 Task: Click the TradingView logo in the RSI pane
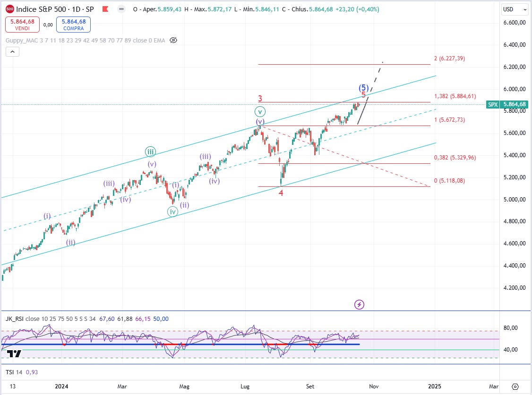(14, 353)
